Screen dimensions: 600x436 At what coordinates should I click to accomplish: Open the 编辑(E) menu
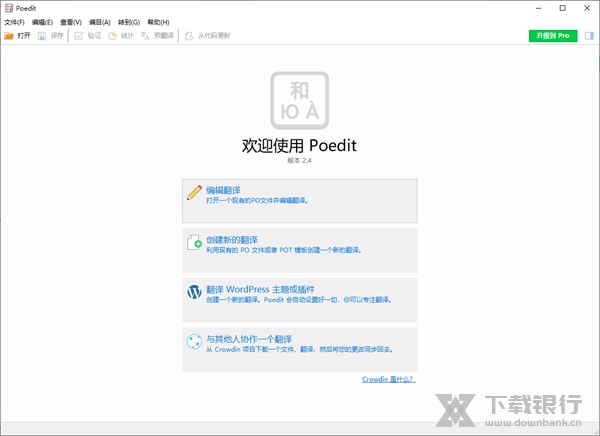pyautogui.click(x=43, y=21)
